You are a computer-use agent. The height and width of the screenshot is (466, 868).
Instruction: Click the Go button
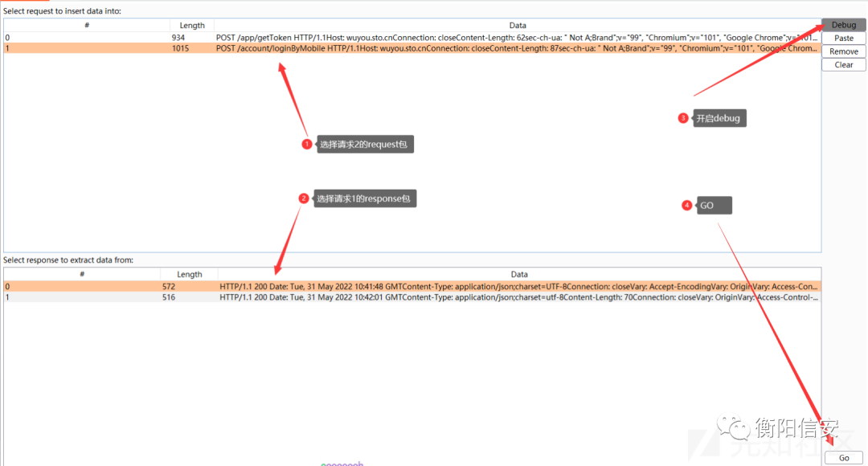point(843,458)
